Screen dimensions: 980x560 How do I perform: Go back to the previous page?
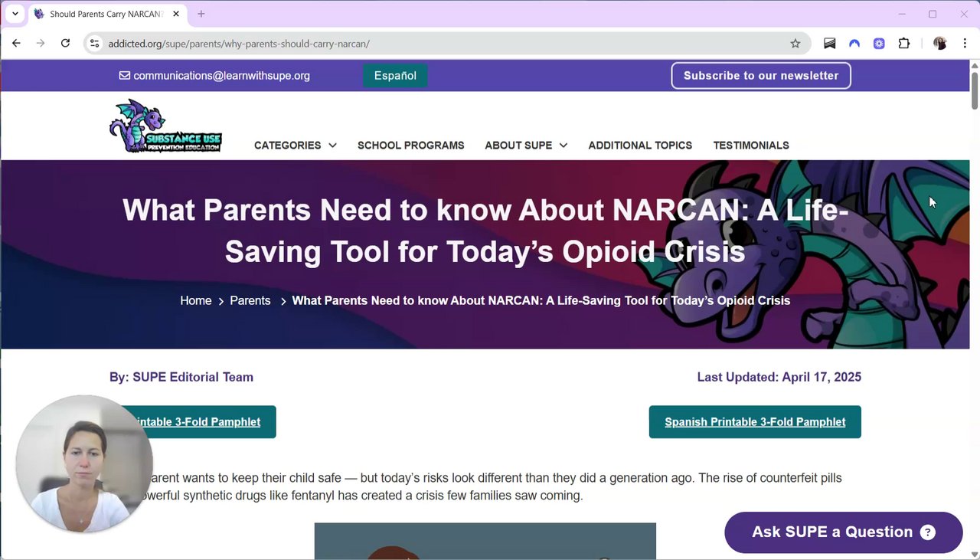pyautogui.click(x=16, y=44)
